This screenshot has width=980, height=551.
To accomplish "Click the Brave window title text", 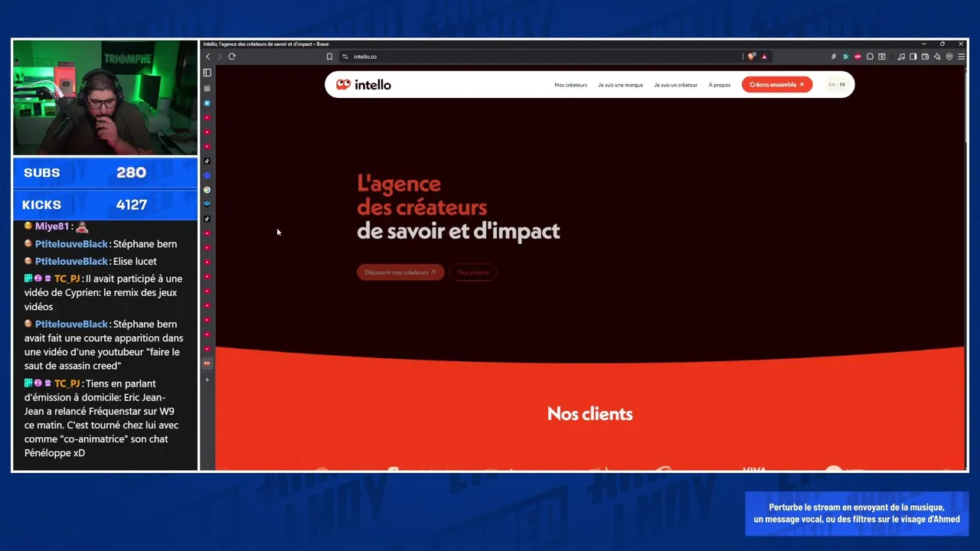I will tap(266, 44).
